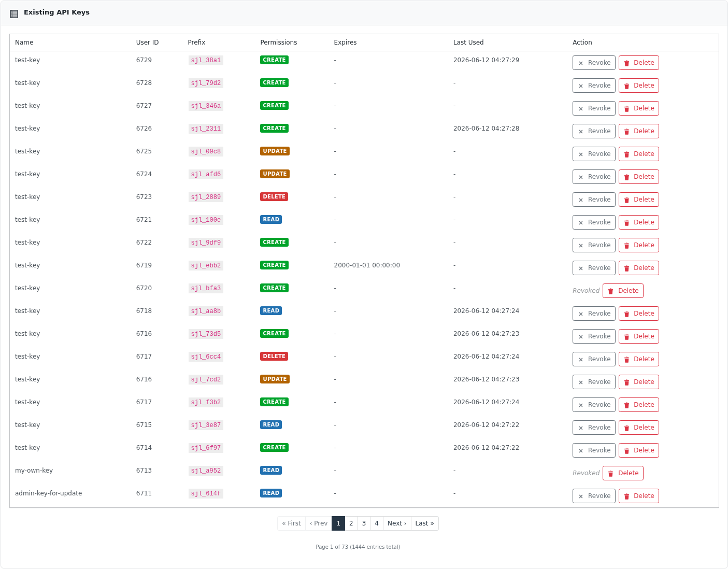Click the x icon to revoke sjl_afd6
728x569 pixels.
(x=581, y=177)
